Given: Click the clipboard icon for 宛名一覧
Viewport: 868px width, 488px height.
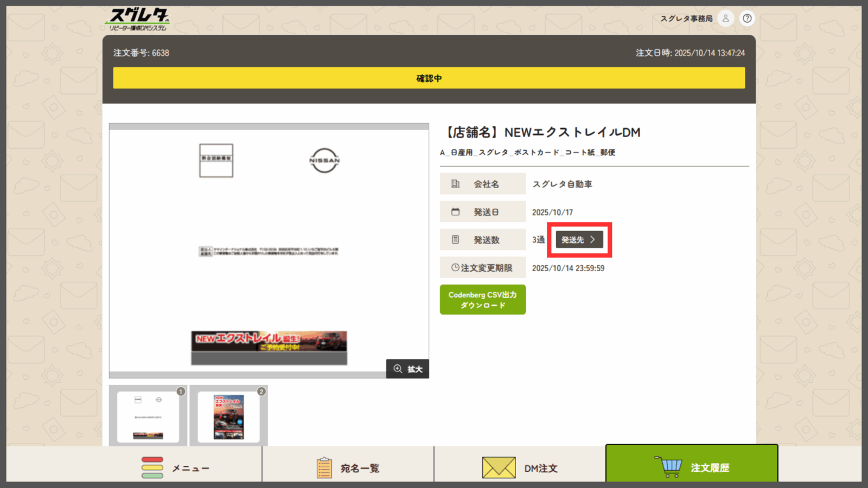Looking at the screenshot, I should pos(324,467).
